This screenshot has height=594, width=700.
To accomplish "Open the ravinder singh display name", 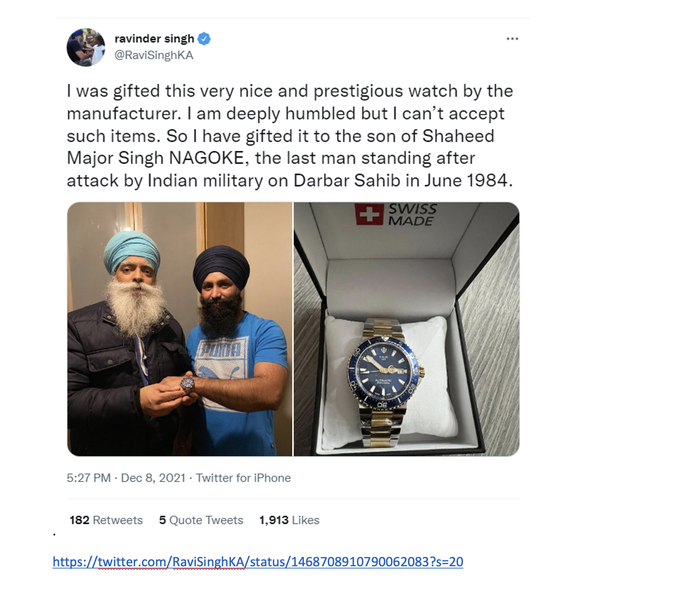I will [x=154, y=38].
